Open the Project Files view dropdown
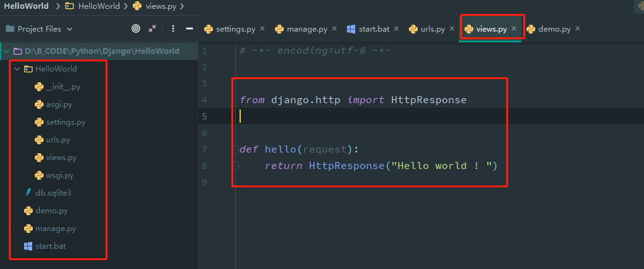The height and width of the screenshot is (269, 644). (70, 29)
